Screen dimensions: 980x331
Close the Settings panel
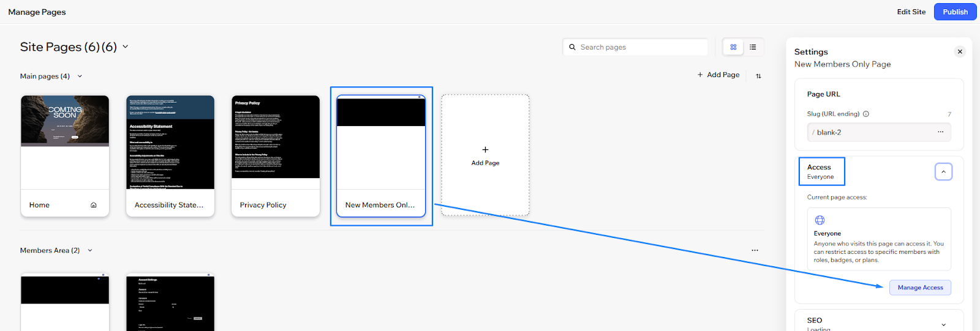[960, 52]
